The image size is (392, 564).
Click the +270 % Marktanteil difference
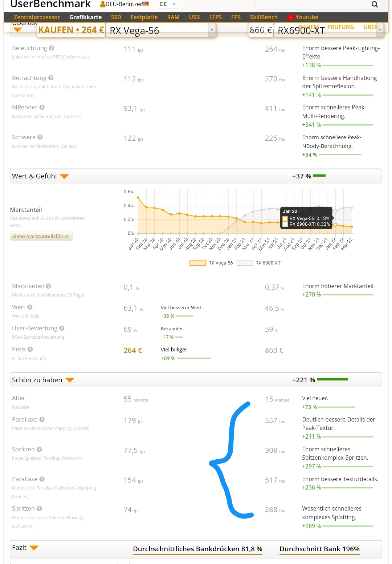(311, 294)
